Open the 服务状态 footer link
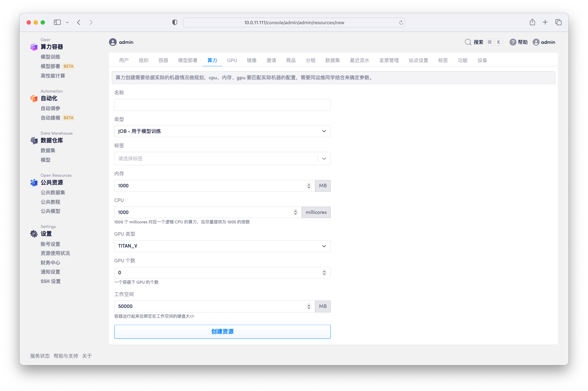 (40, 356)
